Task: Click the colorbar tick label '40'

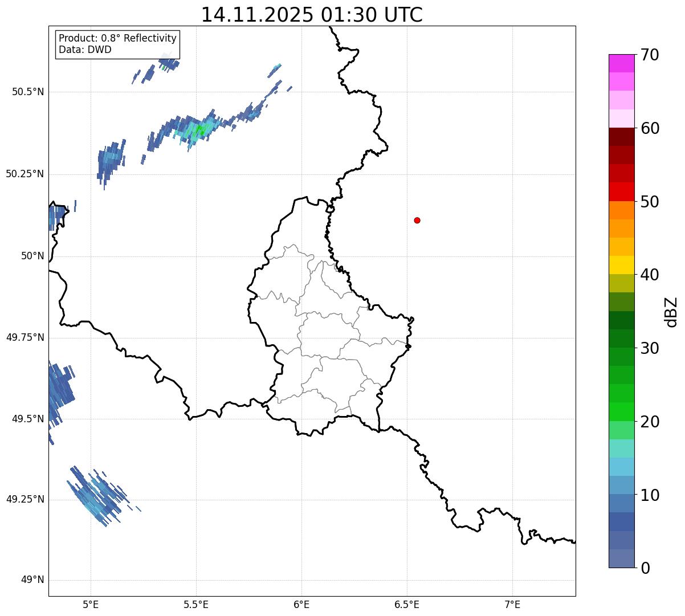Action: click(649, 275)
